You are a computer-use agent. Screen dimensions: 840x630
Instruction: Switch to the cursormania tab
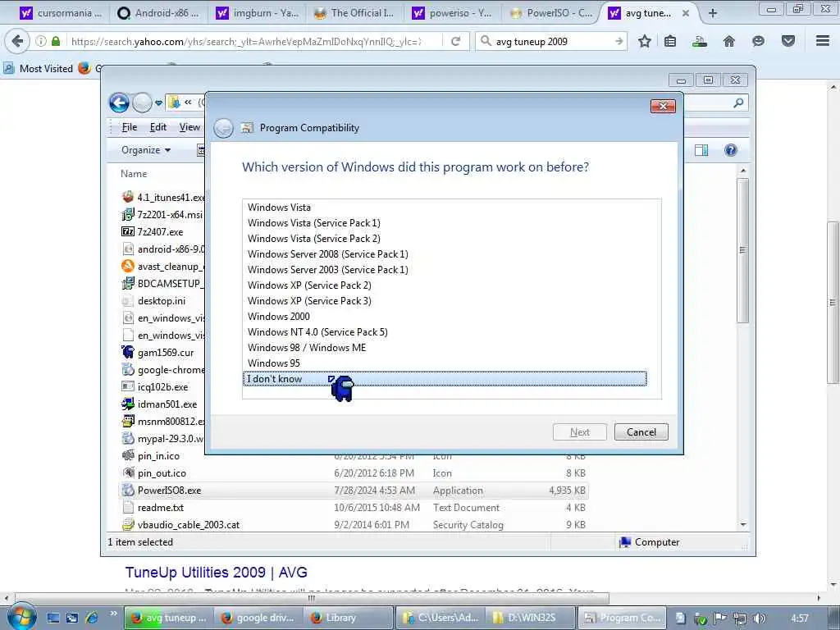coord(60,13)
